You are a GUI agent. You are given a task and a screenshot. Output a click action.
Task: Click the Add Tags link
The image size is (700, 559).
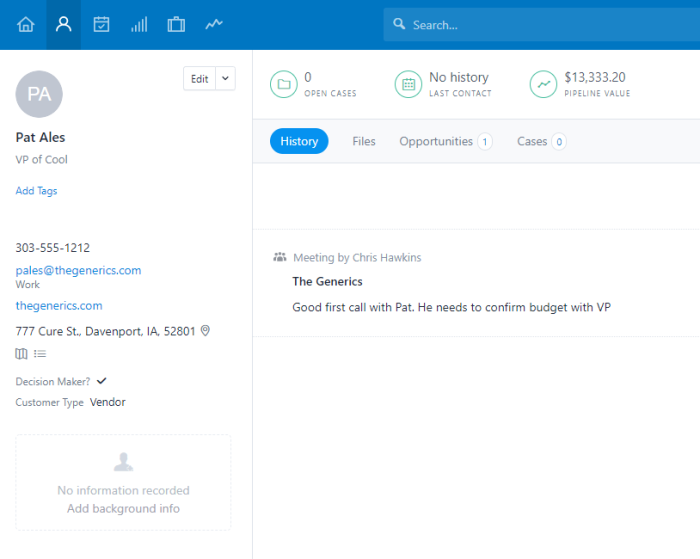point(36,191)
